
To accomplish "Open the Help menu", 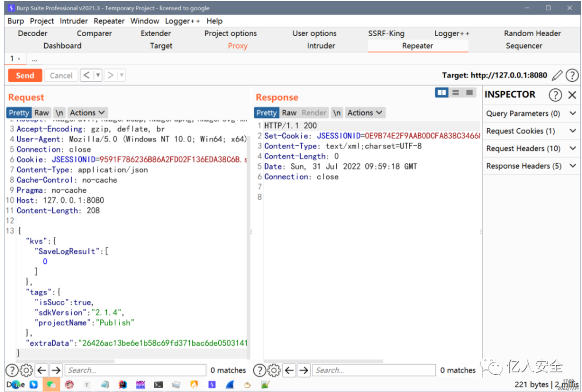I will pyautogui.click(x=214, y=21).
